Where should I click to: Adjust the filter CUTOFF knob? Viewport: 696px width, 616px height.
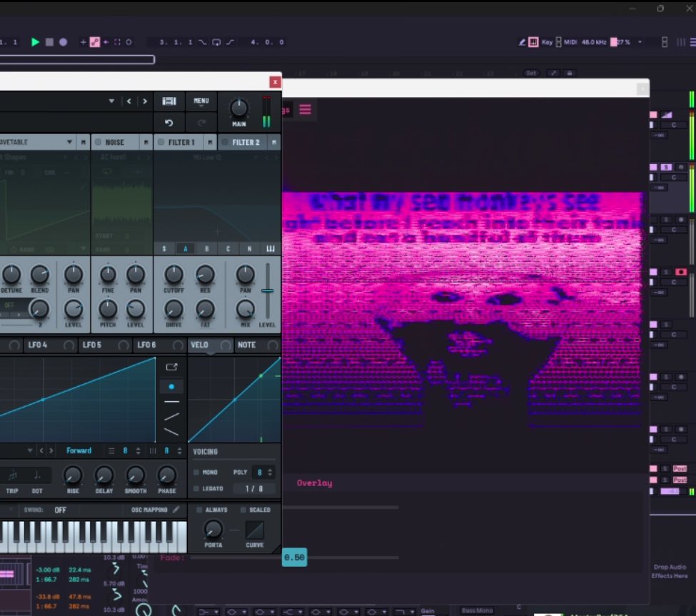click(173, 275)
